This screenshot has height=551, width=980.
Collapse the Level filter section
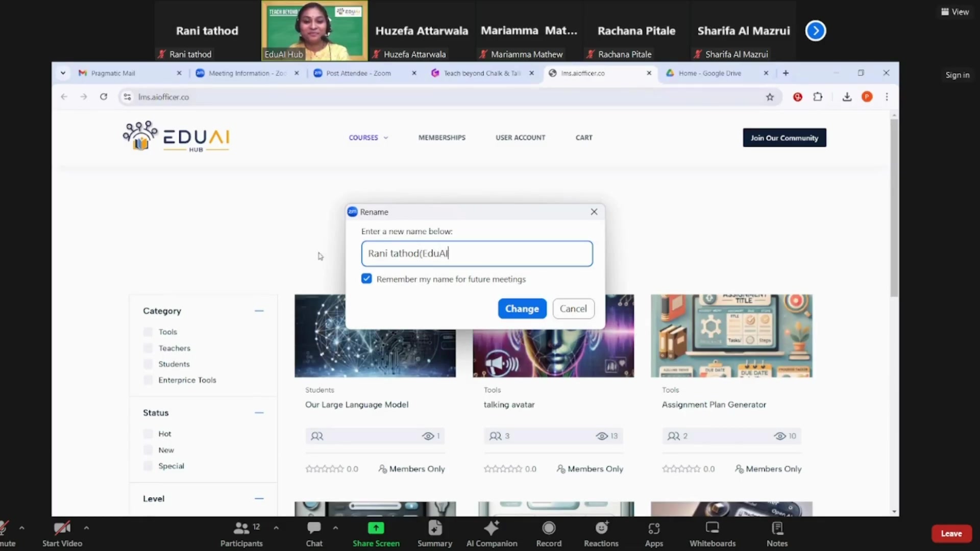[x=259, y=498]
